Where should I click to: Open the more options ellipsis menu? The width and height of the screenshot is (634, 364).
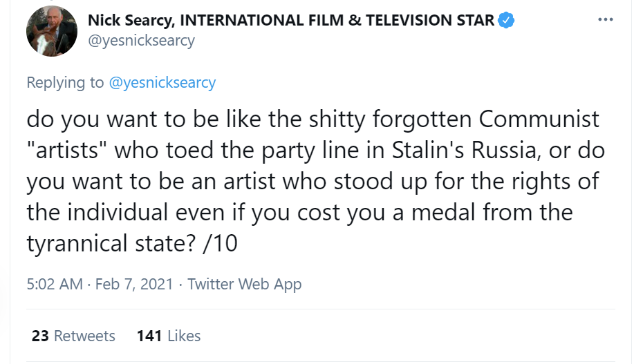605,20
